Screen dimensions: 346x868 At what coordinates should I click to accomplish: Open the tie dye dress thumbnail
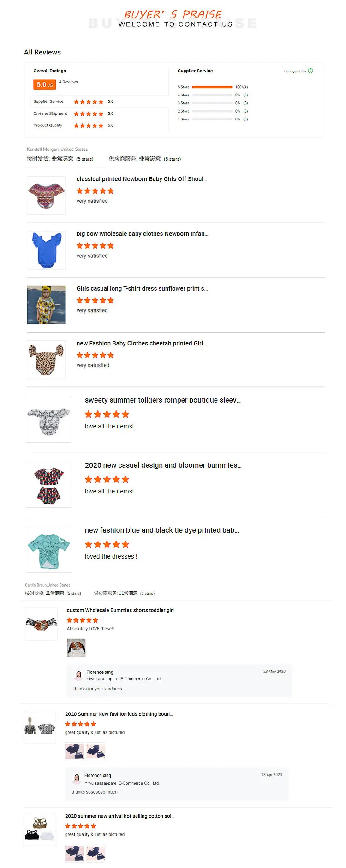click(49, 549)
